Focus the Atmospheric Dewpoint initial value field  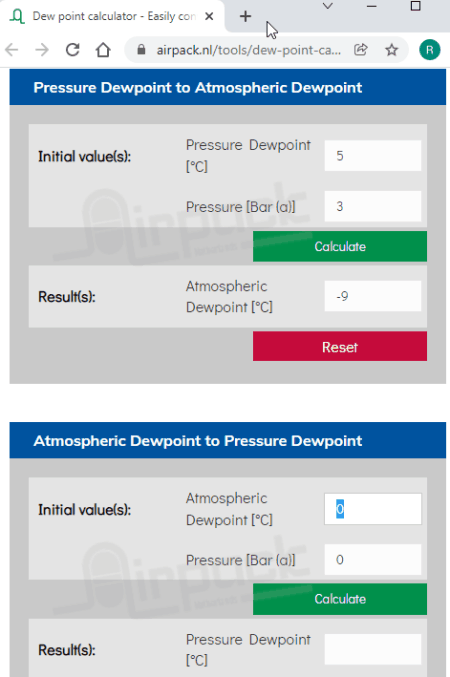373,509
